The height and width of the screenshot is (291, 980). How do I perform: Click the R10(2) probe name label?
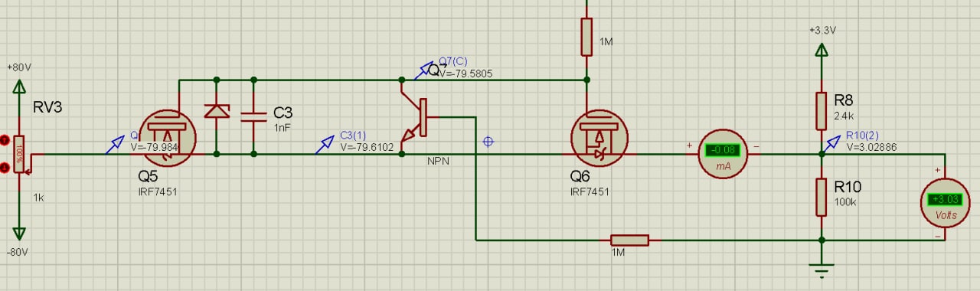pyautogui.click(x=862, y=136)
